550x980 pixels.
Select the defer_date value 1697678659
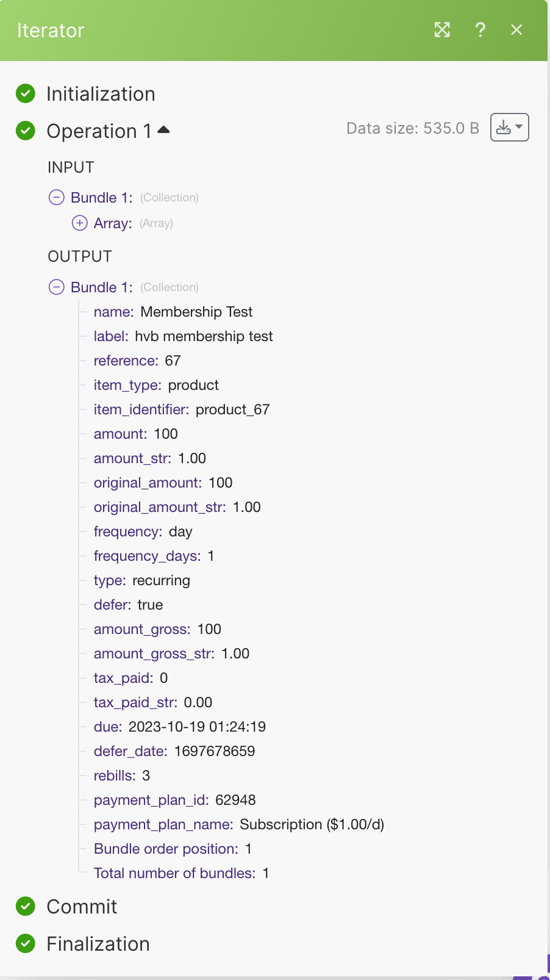215,751
